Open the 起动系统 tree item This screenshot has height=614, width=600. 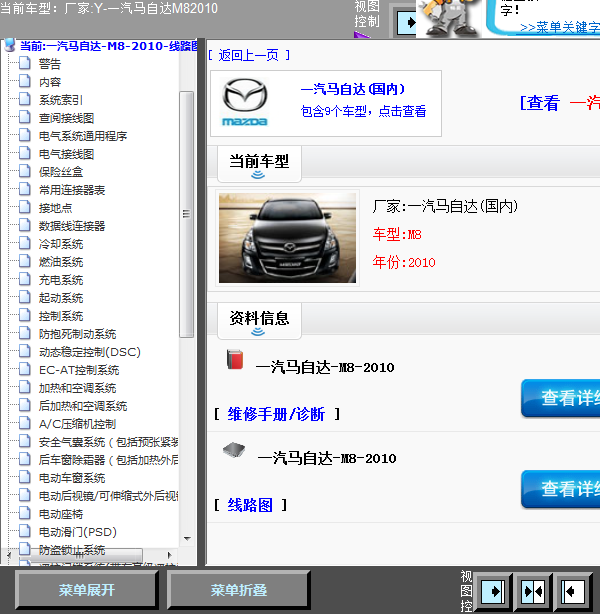point(61,298)
